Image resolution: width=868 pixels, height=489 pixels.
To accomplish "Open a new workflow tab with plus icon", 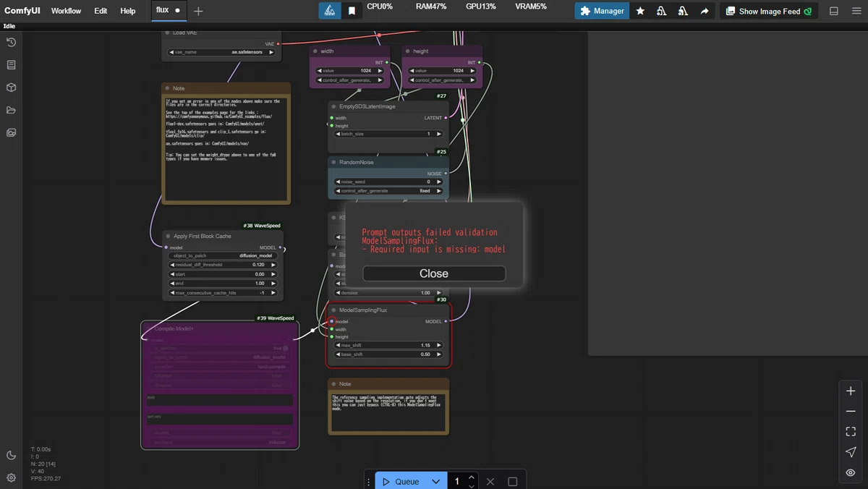I will pos(198,11).
